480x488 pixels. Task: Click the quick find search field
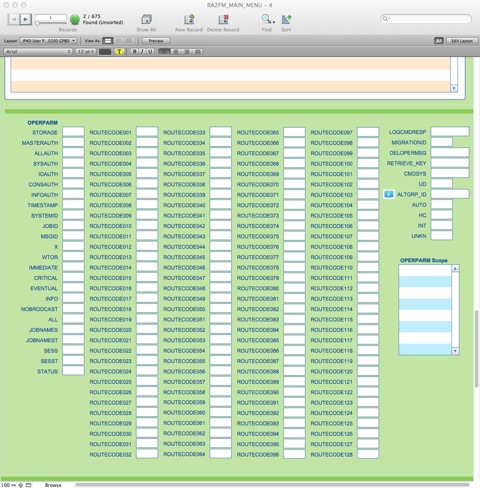click(x=426, y=19)
